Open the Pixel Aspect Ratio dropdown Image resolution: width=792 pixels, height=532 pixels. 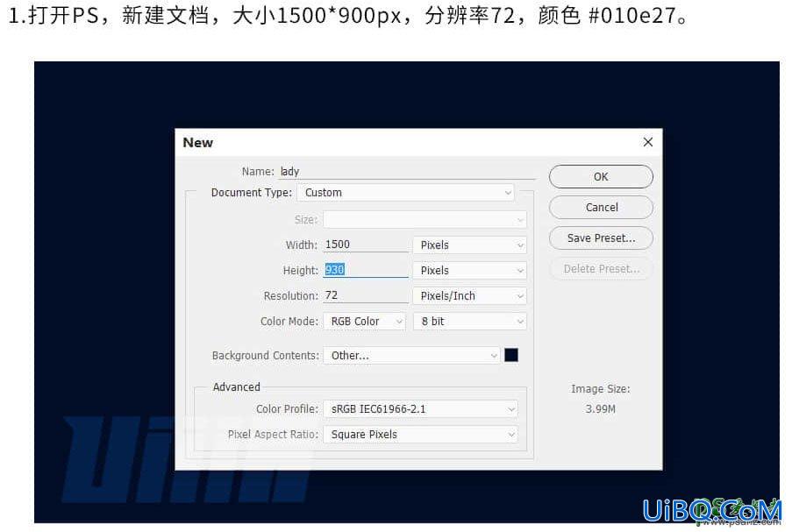point(420,435)
